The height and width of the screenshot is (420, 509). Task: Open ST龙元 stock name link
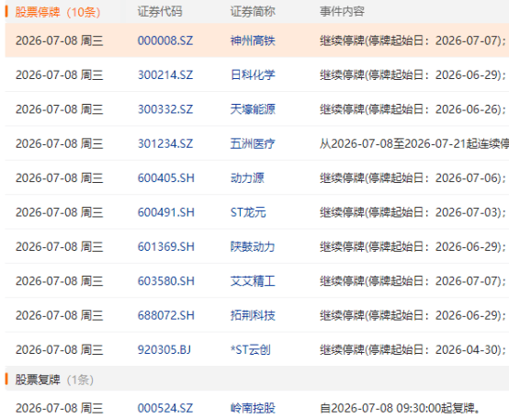(248, 212)
